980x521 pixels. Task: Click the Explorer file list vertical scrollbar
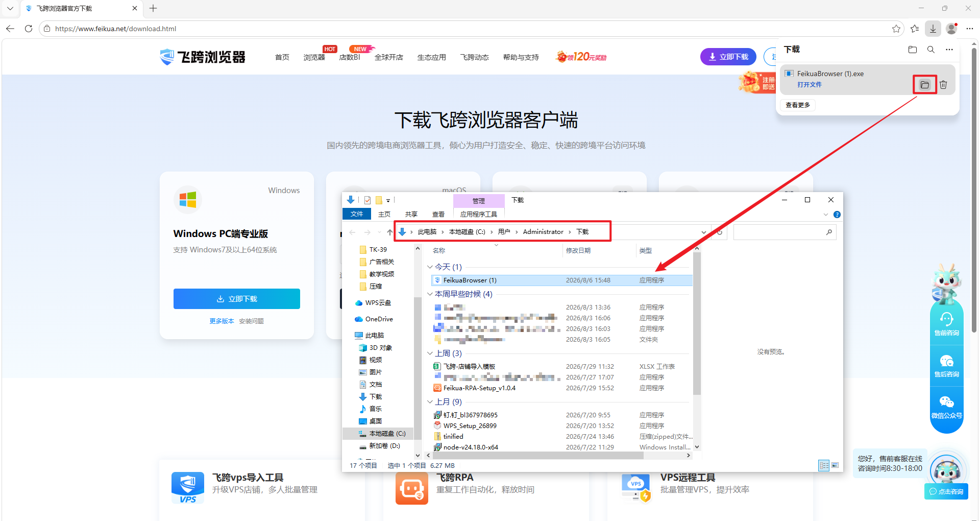point(697,324)
